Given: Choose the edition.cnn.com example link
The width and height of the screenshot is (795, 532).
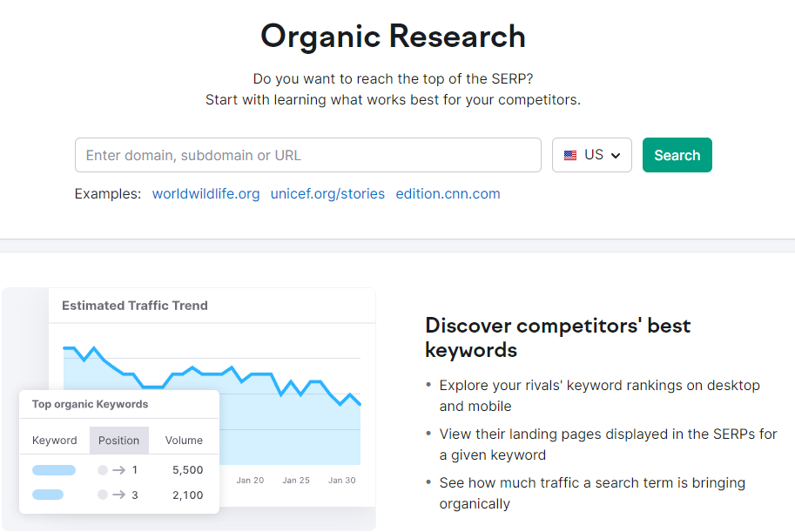Looking at the screenshot, I should tap(448, 193).
